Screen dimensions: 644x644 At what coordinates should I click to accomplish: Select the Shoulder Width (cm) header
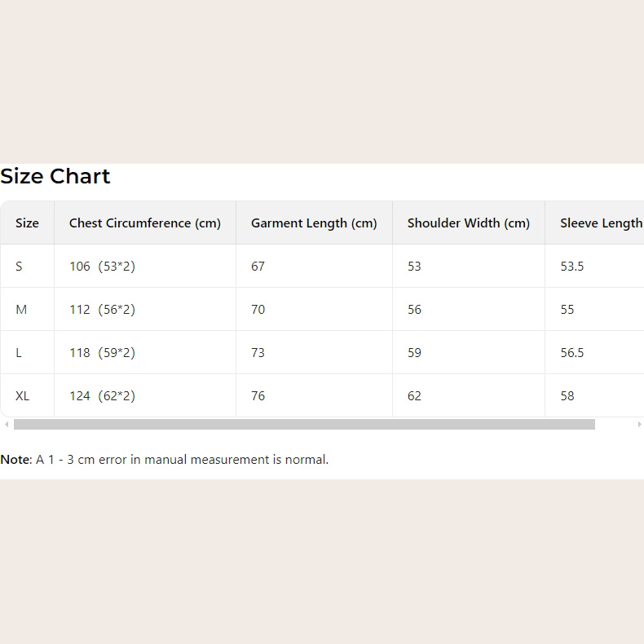pos(469,223)
